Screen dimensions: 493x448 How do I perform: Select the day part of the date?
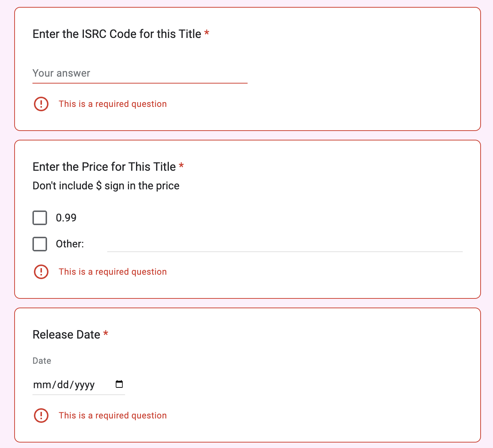click(63, 385)
